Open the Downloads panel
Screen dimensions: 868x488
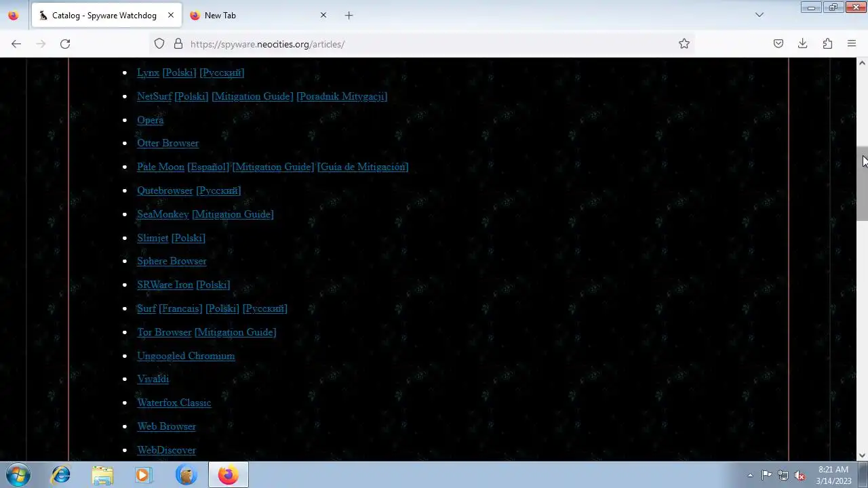coord(803,43)
